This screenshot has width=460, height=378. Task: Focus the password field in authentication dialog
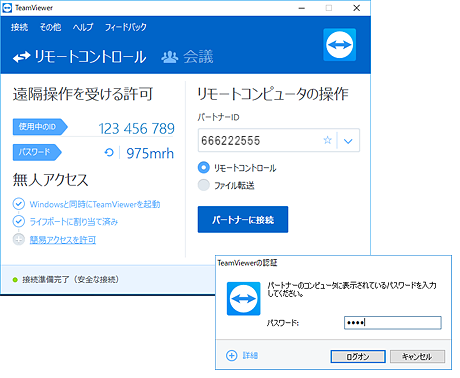393,323
